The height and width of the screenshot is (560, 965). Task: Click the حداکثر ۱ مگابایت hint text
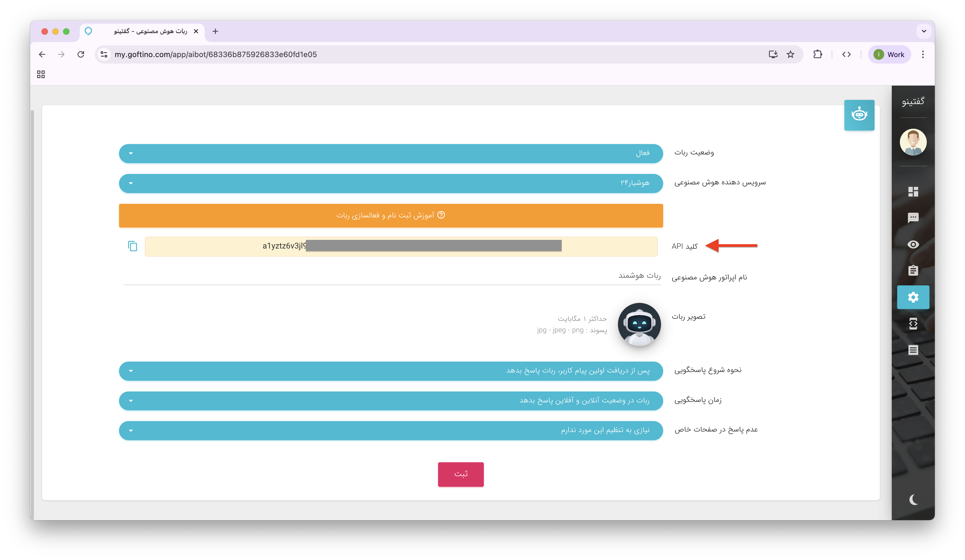[582, 319]
